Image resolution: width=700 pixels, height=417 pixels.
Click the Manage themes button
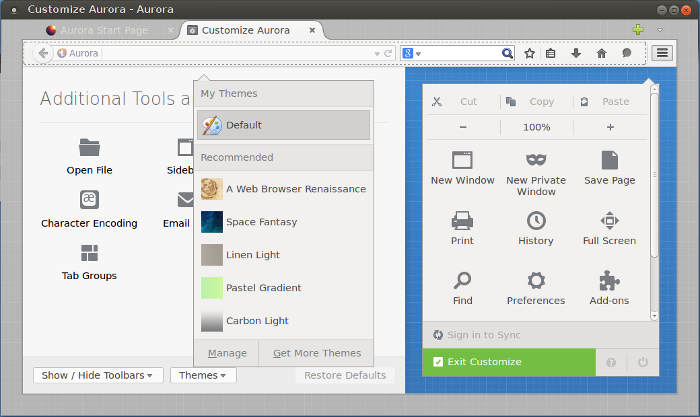click(227, 353)
